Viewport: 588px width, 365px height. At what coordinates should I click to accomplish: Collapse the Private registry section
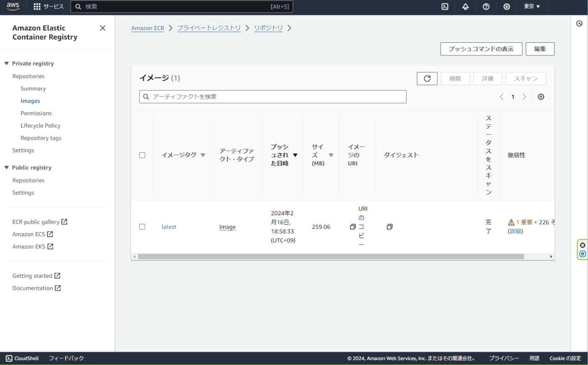[7, 64]
